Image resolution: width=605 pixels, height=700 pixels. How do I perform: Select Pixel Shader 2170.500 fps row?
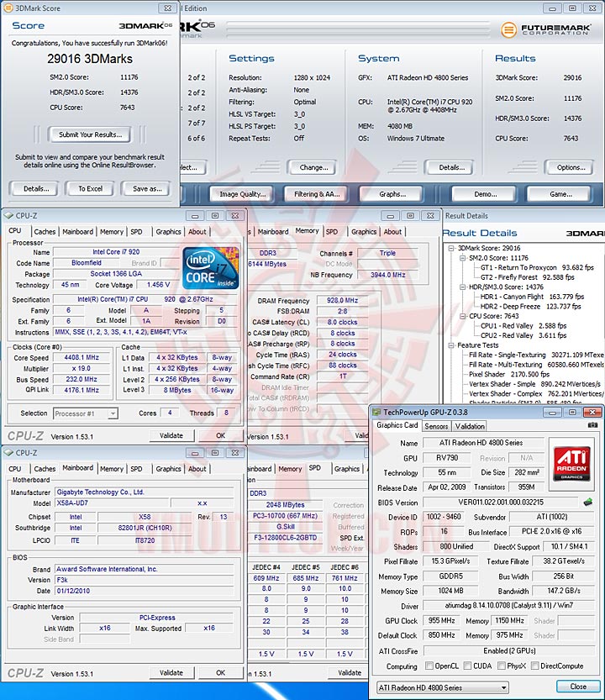[509, 374]
